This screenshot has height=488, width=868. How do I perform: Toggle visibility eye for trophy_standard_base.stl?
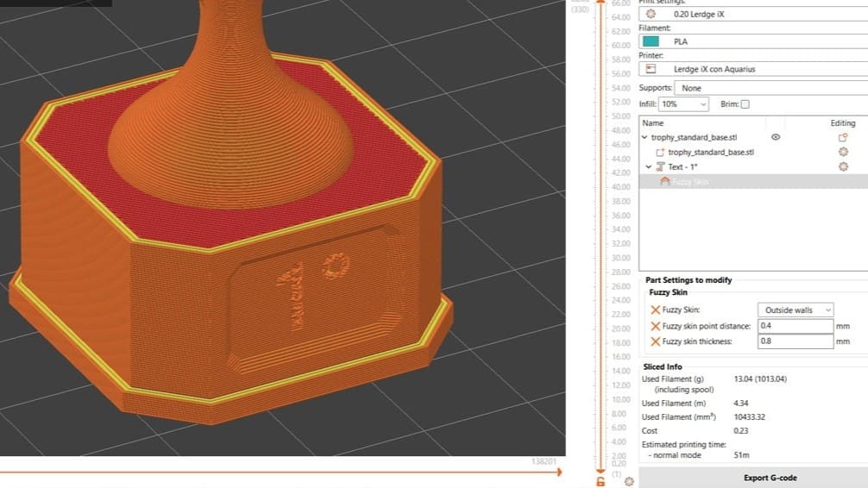pyautogui.click(x=775, y=137)
